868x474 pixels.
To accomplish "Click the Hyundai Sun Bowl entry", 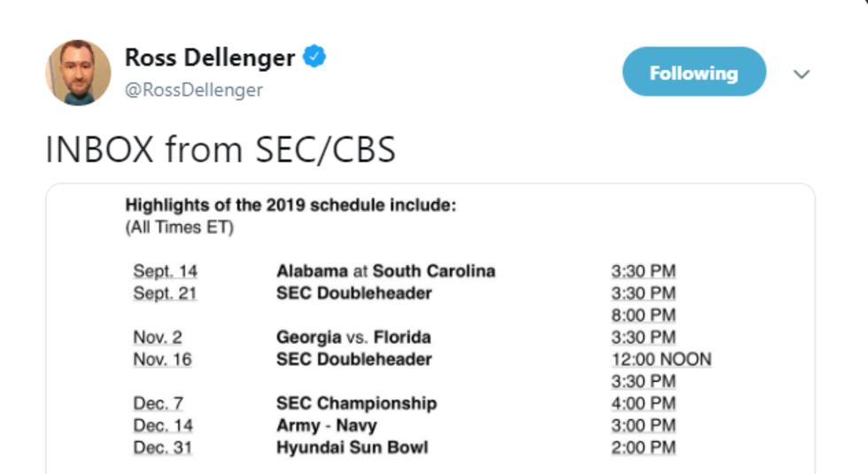I will [352, 447].
